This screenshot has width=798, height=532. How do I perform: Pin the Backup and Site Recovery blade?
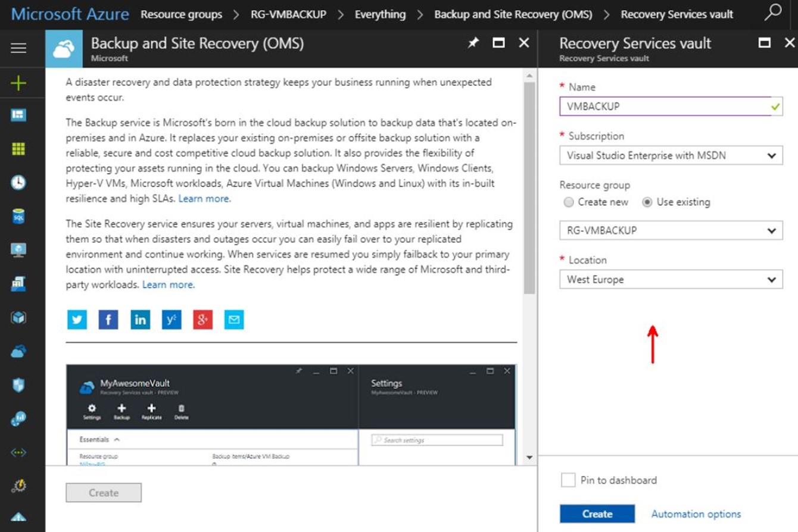point(473,43)
